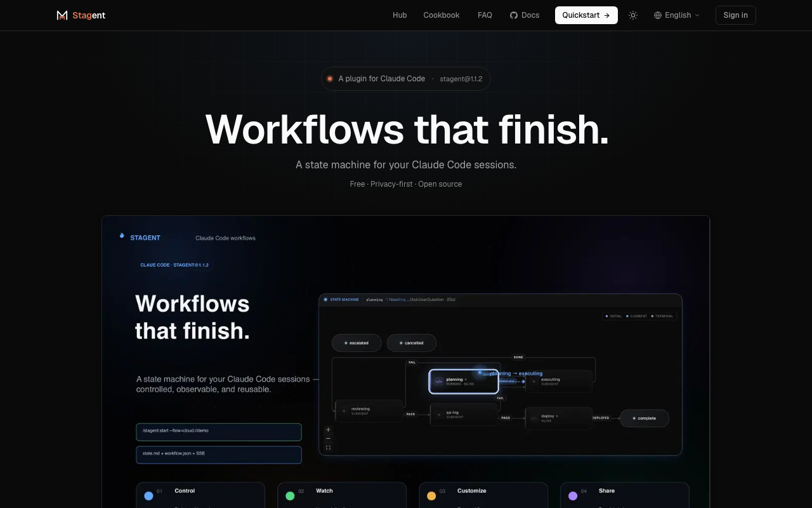Click the state.md + workflow.json + SSE box

219,455
